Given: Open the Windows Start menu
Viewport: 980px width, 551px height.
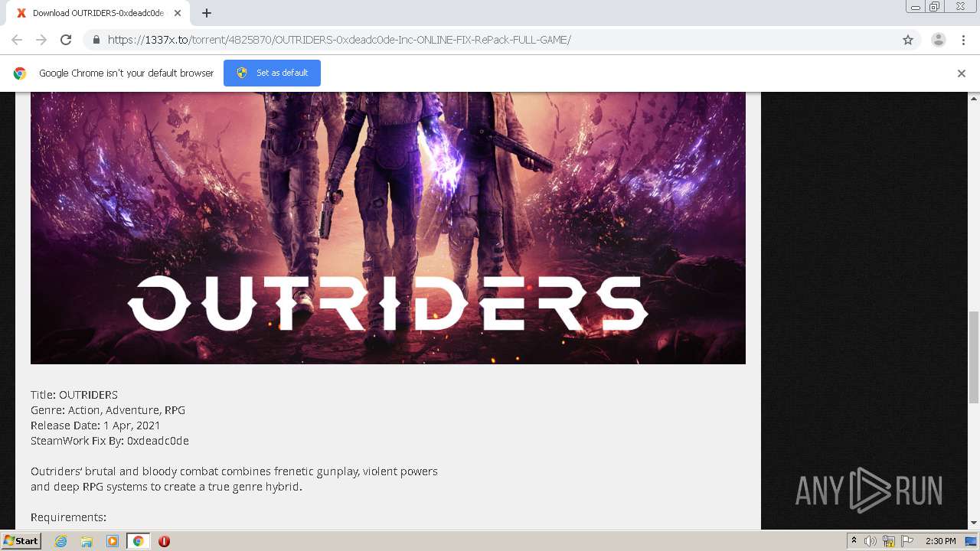Looking at the screenshot, I should [x=21, y=541].
